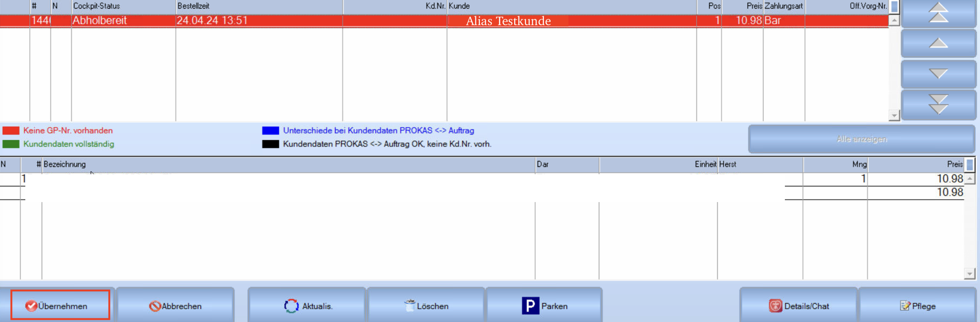The image size is (980, 322).
Task: Move the selection down one order
Action: [938, 73]
